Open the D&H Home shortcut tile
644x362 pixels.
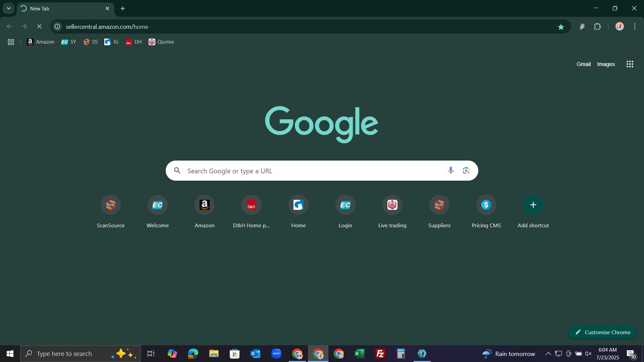(252, 212)
